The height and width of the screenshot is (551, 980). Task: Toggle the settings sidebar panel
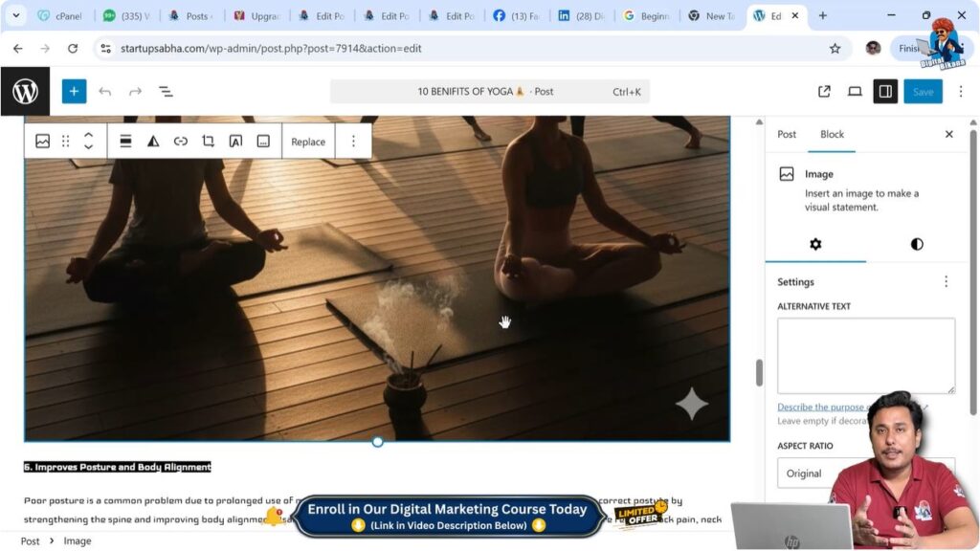(x=885, y=91)
